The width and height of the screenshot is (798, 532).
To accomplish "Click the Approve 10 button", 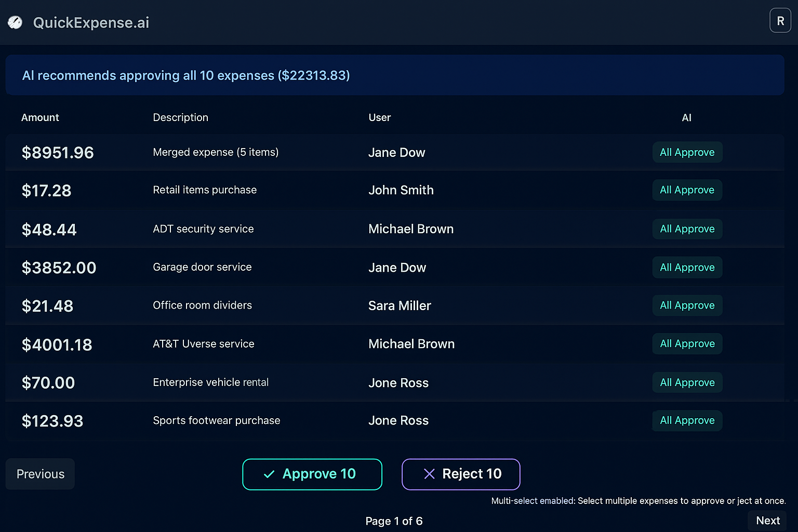I will [x=312, y=474].
